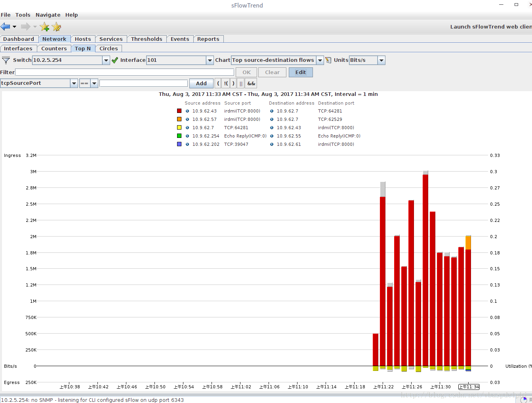Viewport: 532px width, 403px height.
Task: Open the Tools menu
Action: pyautogui.click(x=23, y=15)
